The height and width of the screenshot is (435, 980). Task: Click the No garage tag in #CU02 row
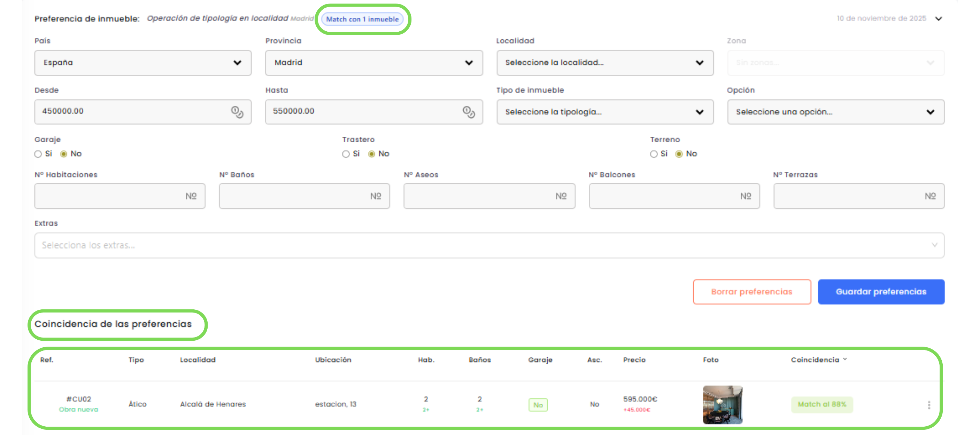pos(538,405)
